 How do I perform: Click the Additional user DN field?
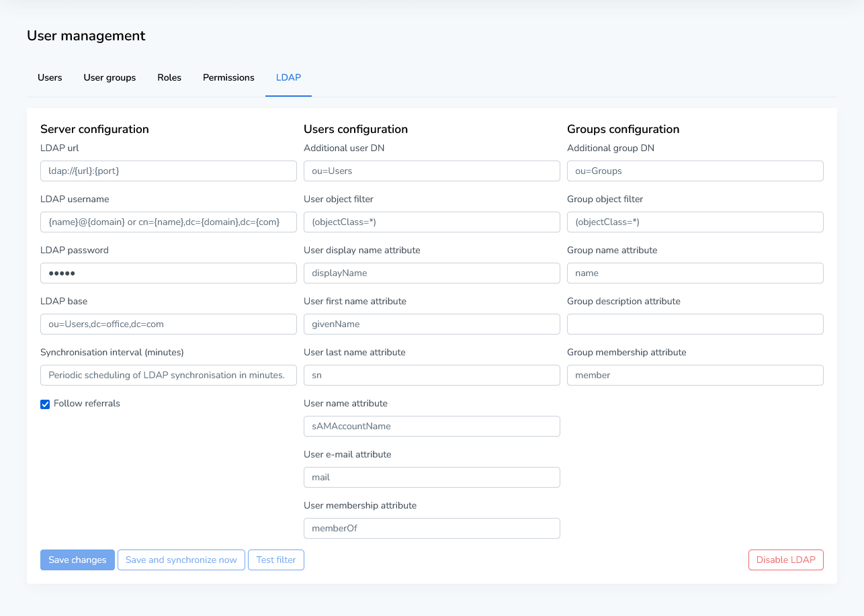coord(431,171)
